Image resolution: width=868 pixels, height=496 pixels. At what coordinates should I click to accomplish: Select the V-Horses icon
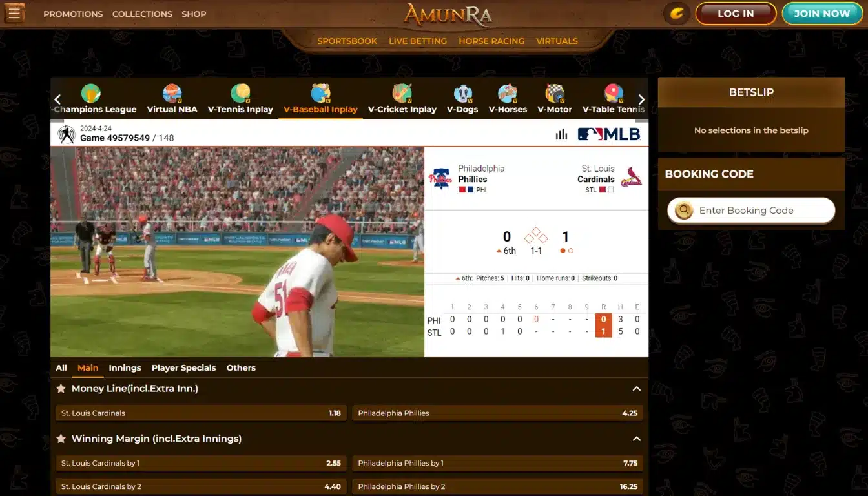click(x=508, y=94)
